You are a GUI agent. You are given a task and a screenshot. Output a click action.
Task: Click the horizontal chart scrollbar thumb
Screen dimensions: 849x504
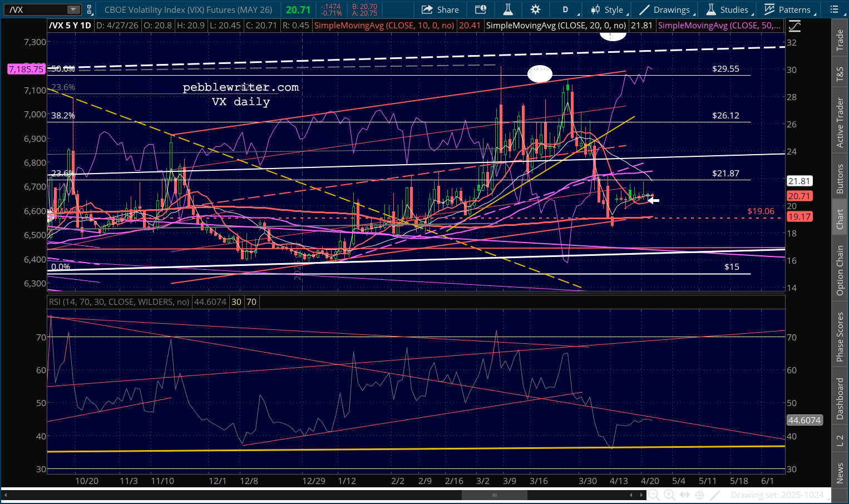[x=494, y=495]
